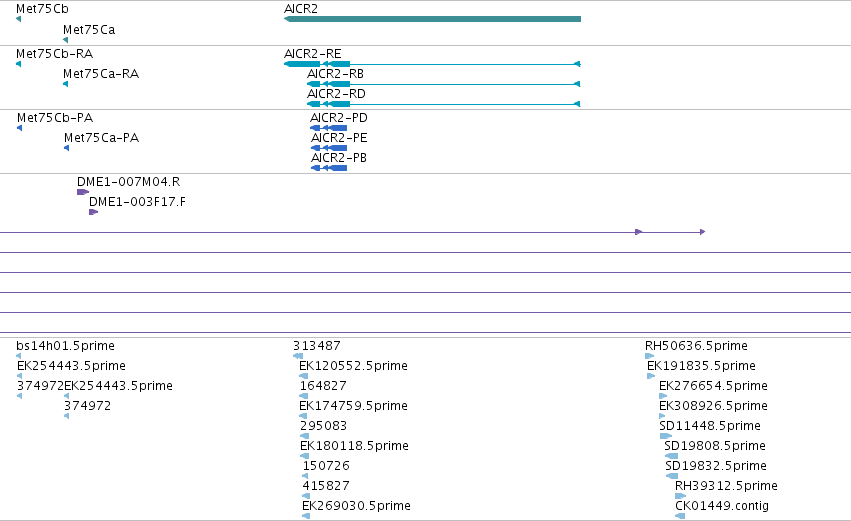Select the DME1-007M04.R purple arrow
The height and width of the screenshot is (521, 851).
pos(83,192)
